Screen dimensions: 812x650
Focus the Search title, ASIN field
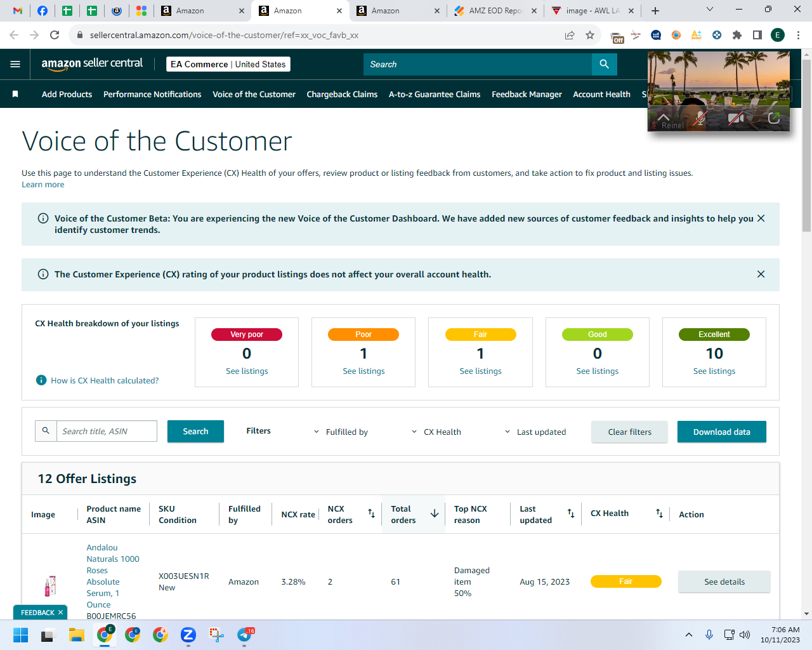pos(107,431)
